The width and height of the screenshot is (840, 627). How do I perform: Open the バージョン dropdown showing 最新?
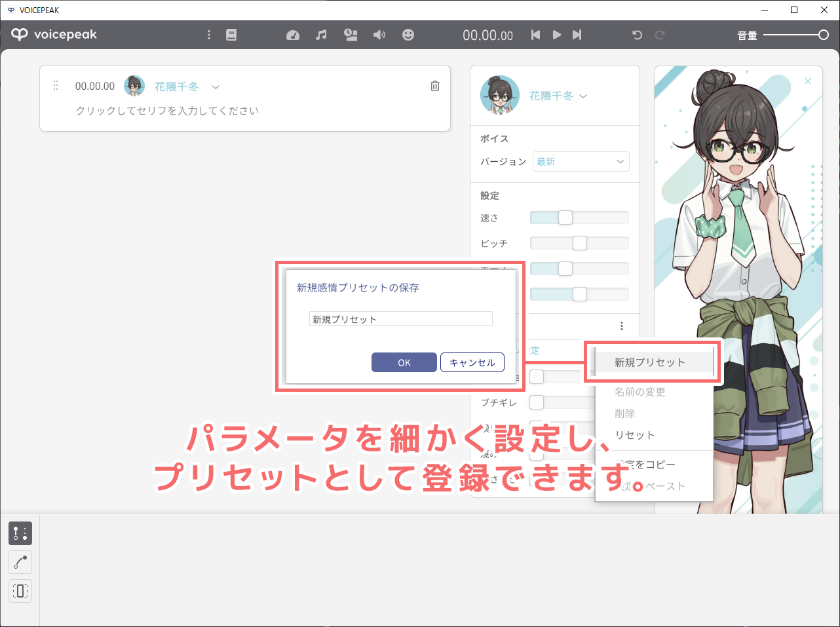tap(581, 162)
